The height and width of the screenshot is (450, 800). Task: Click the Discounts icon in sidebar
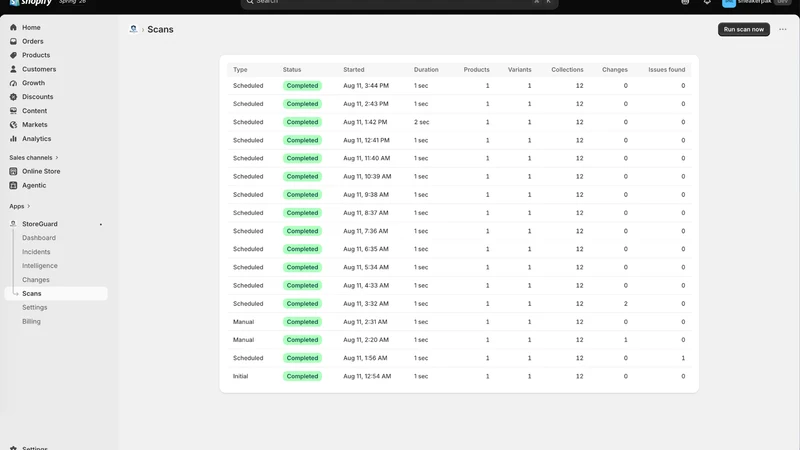click(x=13, y=96)
